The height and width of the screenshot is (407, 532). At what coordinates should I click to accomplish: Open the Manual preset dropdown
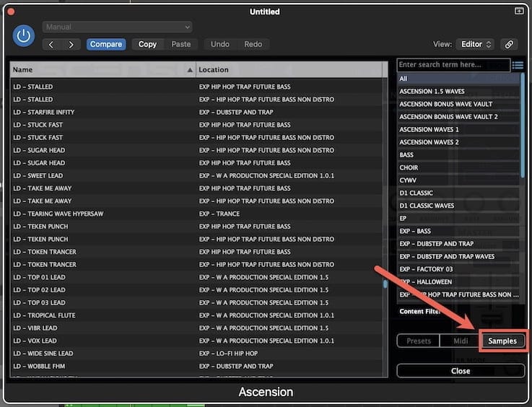click(x=117, y=27)
